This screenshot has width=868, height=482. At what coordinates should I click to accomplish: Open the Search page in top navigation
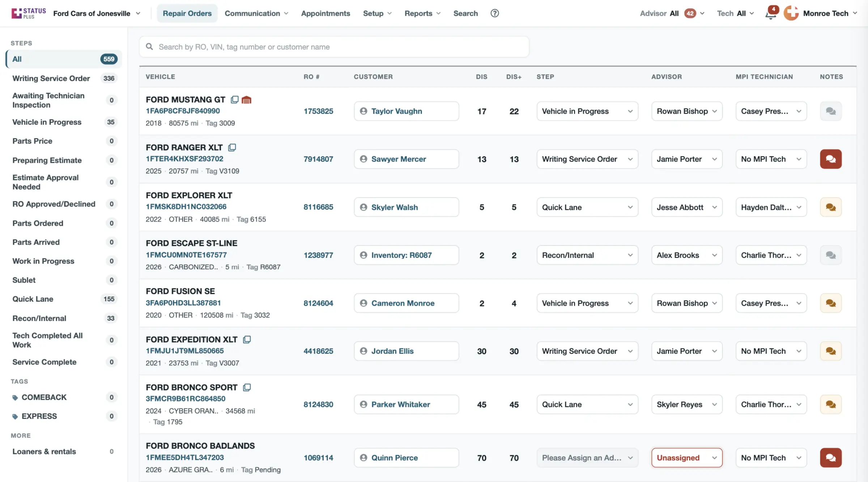click(465, 13)
